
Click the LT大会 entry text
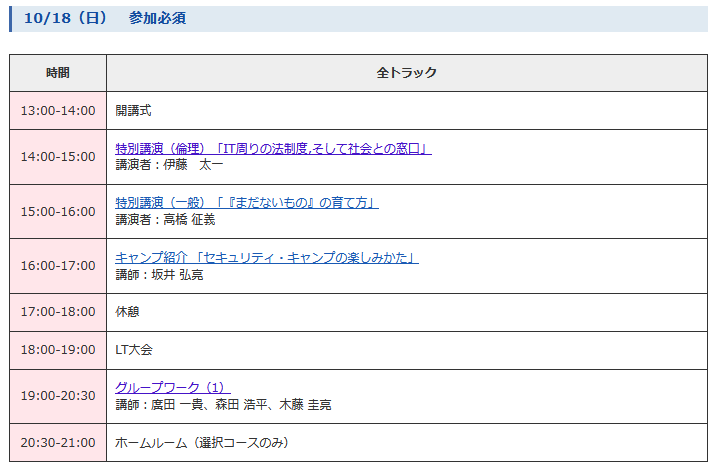[x=134, y=350]
